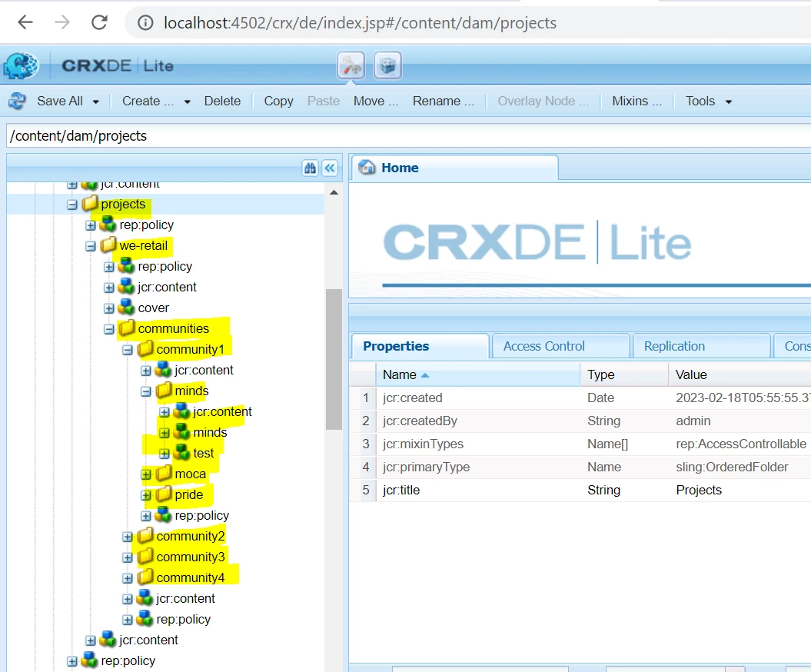Click the Delete button
Screen dimensions: 811x672
pos(222,101)
